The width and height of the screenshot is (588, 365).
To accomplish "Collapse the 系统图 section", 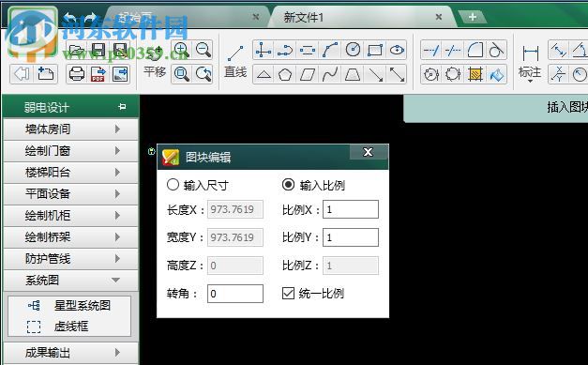I will [x=70, y=281].
